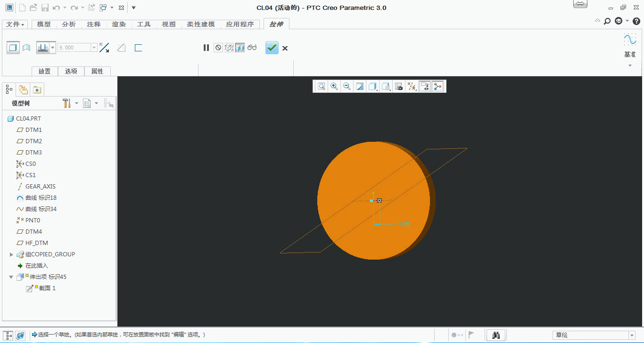Pause the extrude tool
This screenshot has width=644, height=343.
206,48
